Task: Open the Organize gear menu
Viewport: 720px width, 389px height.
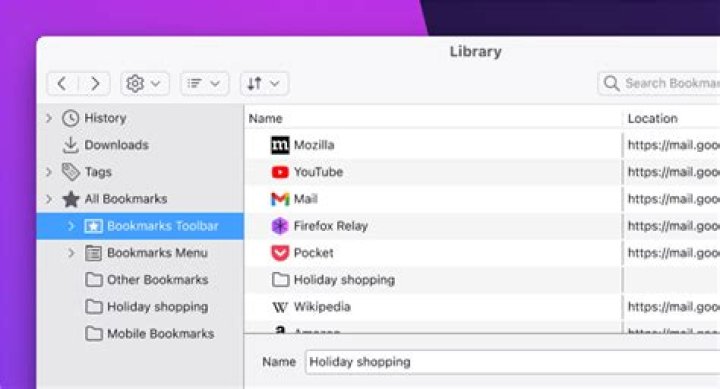Action: point(144,84)
